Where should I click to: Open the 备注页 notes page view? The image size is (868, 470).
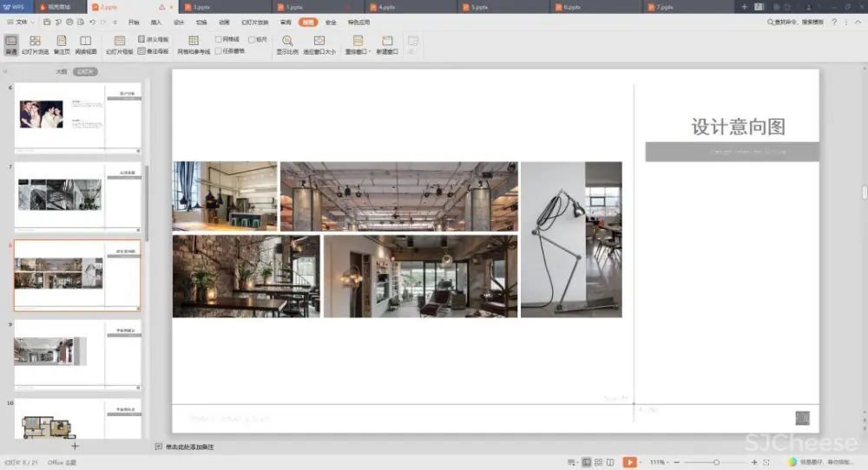(x=61, y=43)
